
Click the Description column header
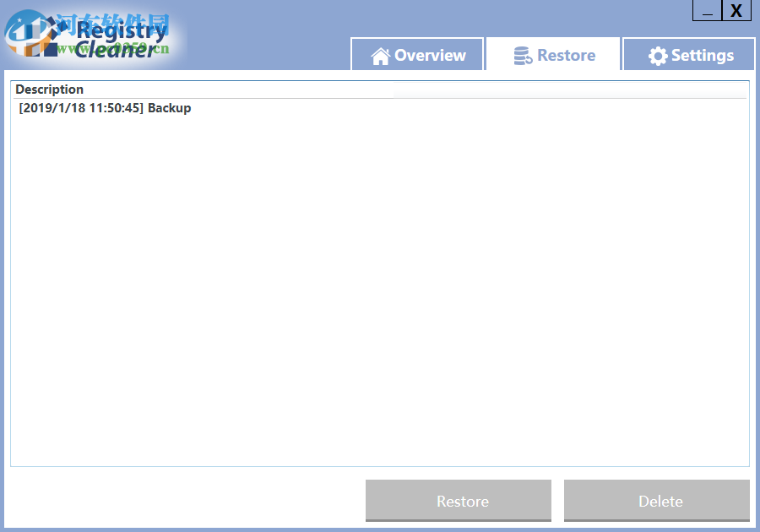tap(49, 90)
